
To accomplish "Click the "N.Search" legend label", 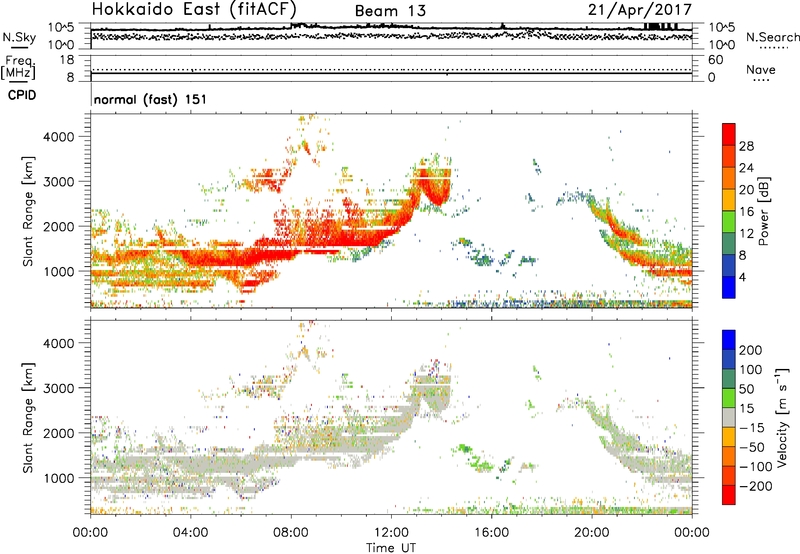I will tap(772, 37).
